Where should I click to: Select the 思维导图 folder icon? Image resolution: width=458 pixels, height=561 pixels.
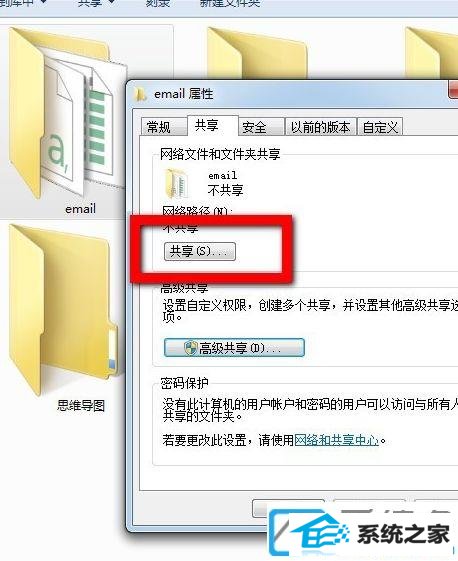click(63, 309)
